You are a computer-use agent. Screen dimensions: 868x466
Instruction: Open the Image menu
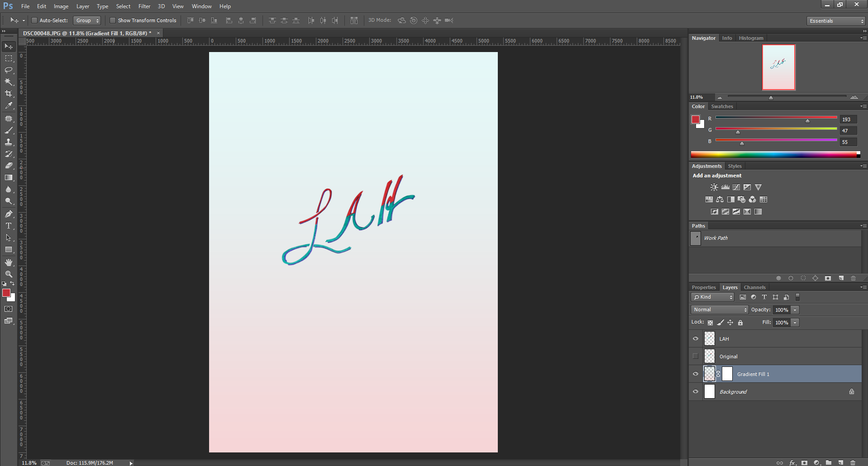click(61, 6)
